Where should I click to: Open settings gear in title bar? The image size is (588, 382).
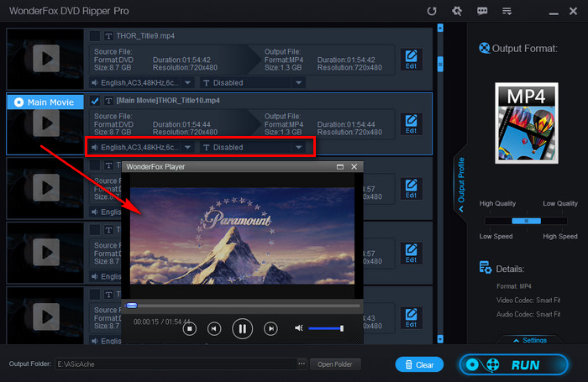point(456,11)
